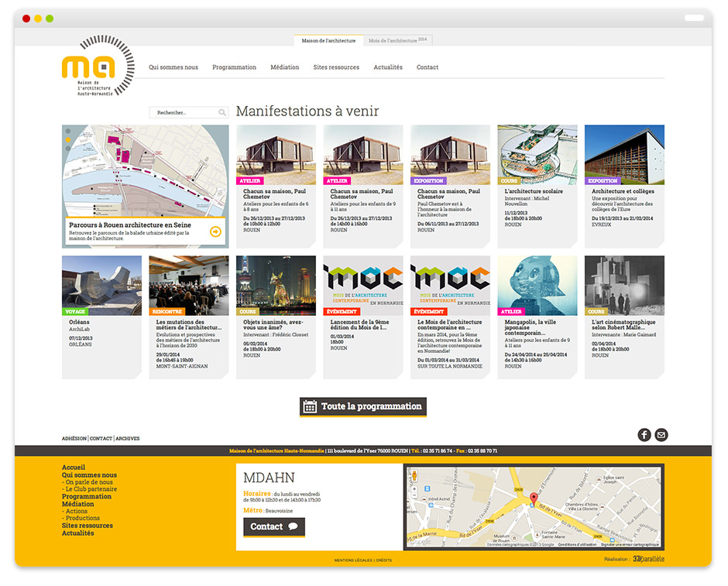The image size is (728, 586).
Task: Click the email envelope icon
Action: [x=661, y=435]
